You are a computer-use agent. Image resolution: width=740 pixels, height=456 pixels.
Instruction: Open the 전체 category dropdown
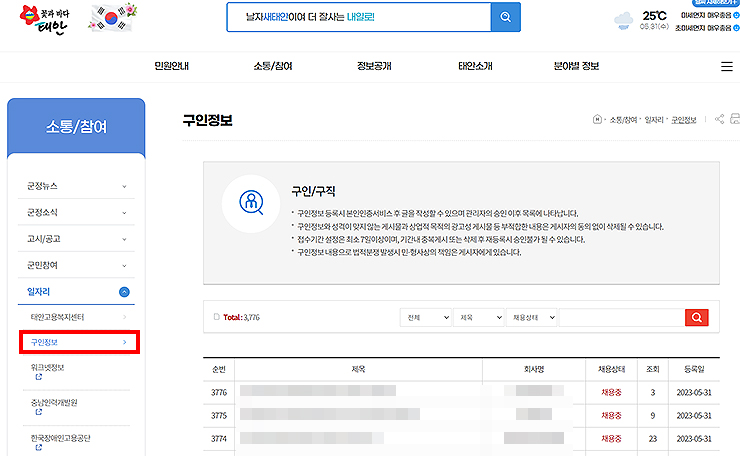tap(426, 318)
